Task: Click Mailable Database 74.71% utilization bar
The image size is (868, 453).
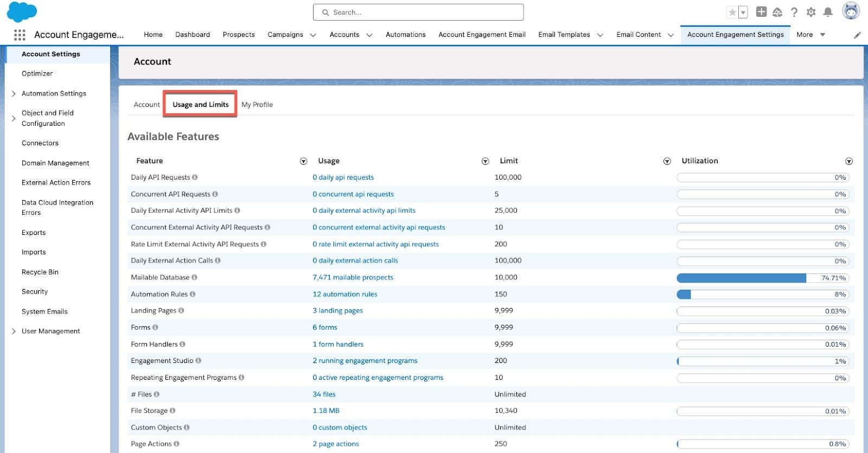Action: coord(763,278)
